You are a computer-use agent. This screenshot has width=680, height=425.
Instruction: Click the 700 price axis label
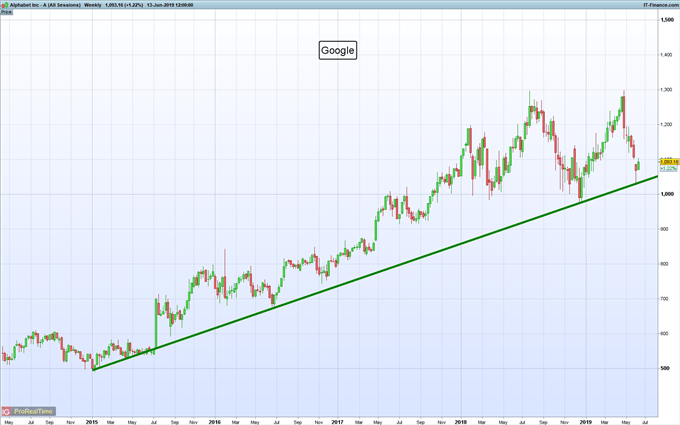coord(664,299)
